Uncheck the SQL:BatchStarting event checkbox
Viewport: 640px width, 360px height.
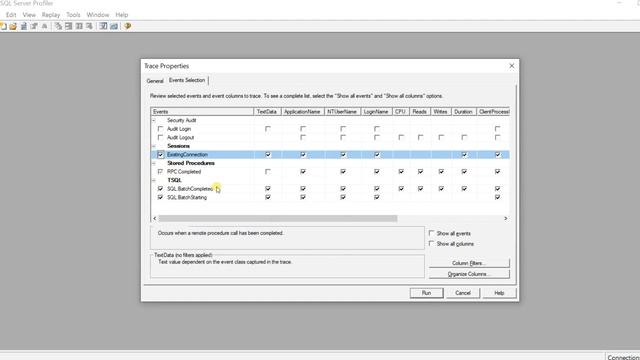pyautogui.click(x=160, y=197)
